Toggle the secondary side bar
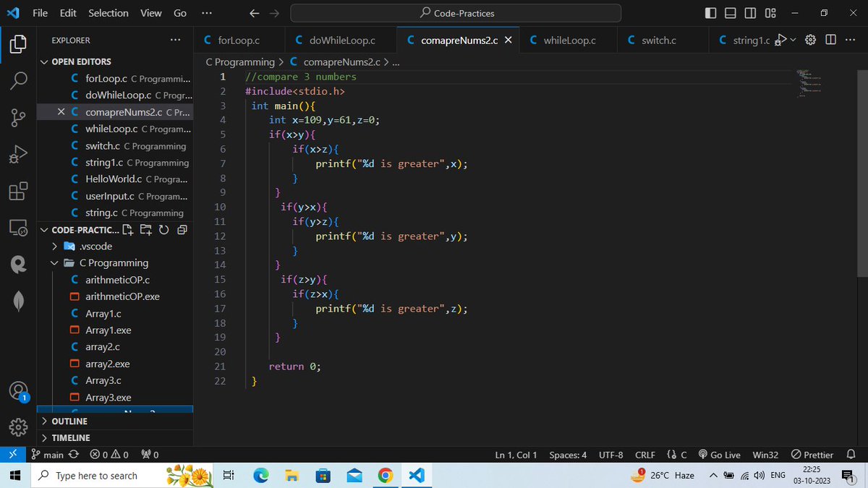Image resolution: width=868 pixels, height=488 pixels. coord(750,13)
